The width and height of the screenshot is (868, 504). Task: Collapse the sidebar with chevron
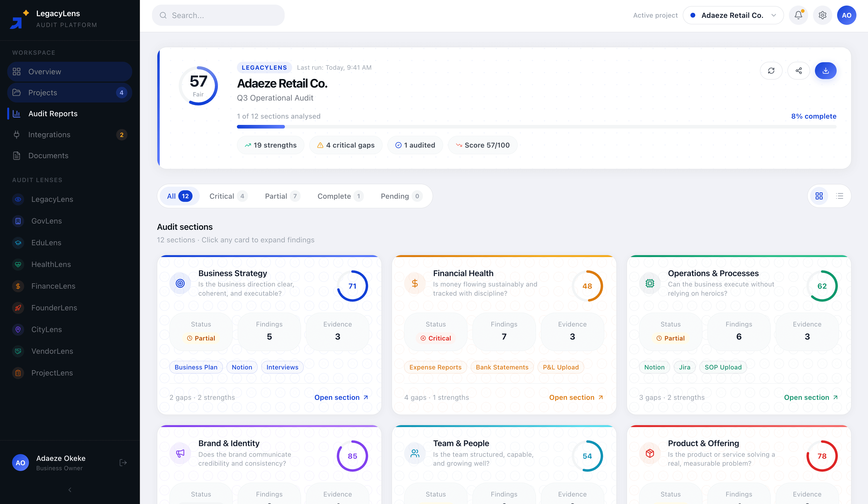click(70, 490)
